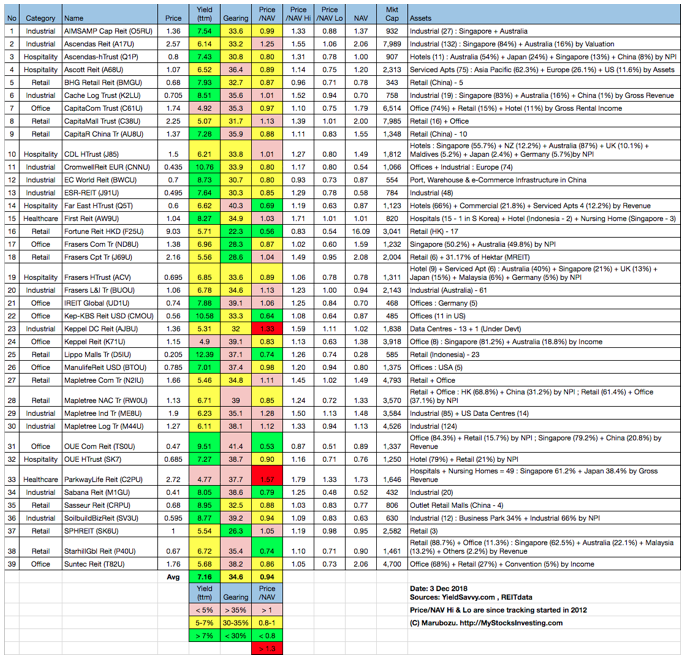Screen dimensions: 686x661
Task: Select the '5-7%' yield legend cell
Action: coord(204,623)
